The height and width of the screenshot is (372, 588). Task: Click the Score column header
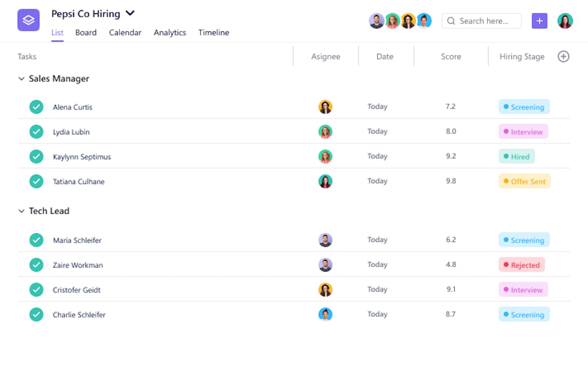[451, 56]
